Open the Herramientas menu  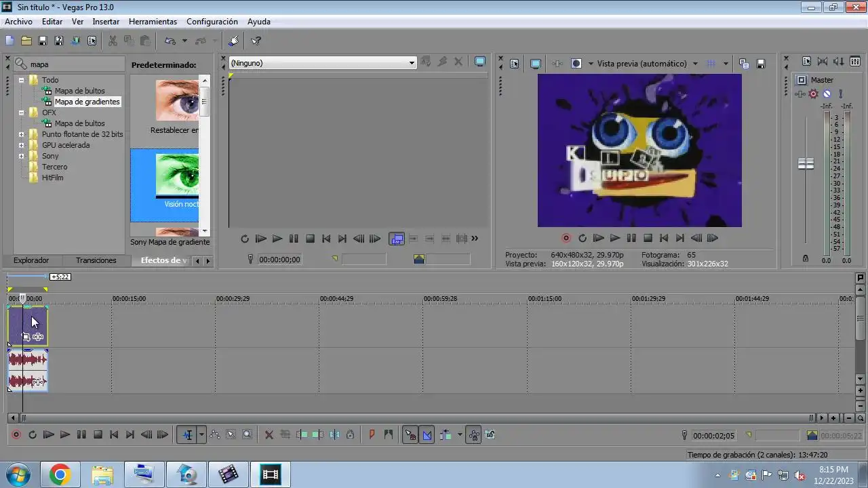pyautogui.click(x=153, y=22)
